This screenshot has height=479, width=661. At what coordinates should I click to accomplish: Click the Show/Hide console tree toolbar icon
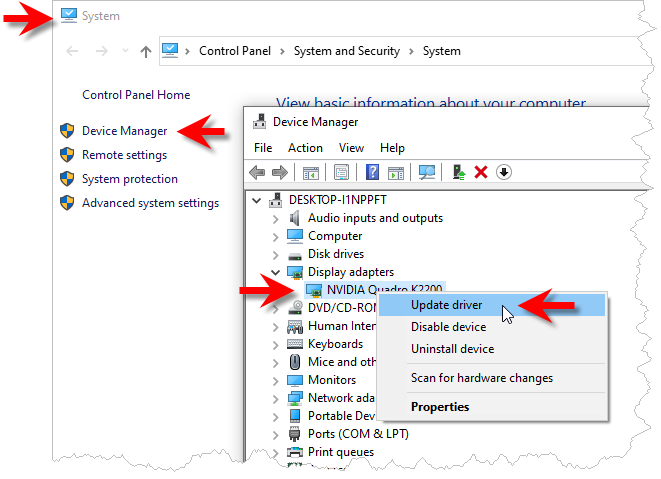click(311, 172)
